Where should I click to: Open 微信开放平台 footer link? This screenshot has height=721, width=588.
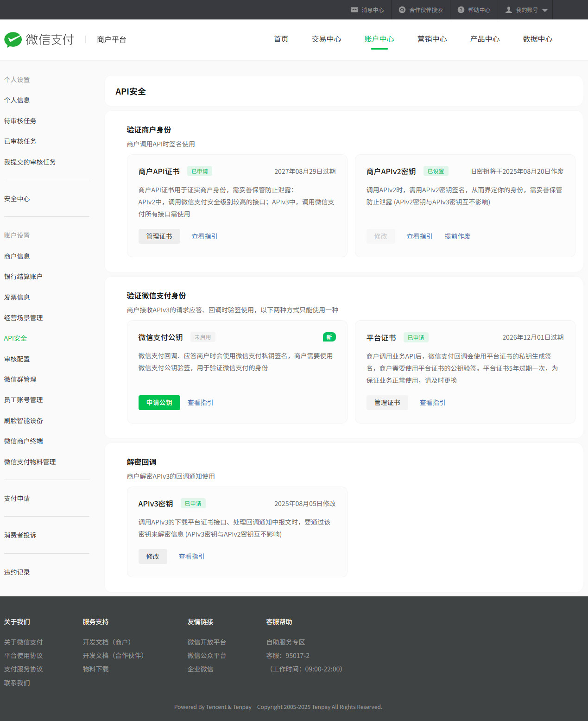click(x=207, y=642)
